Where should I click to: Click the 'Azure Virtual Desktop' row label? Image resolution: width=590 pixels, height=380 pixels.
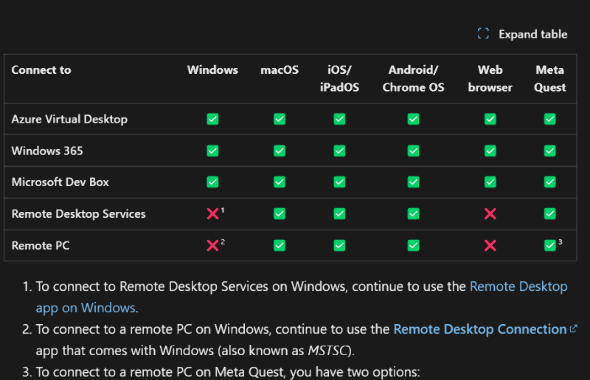(x=69, y=119)
